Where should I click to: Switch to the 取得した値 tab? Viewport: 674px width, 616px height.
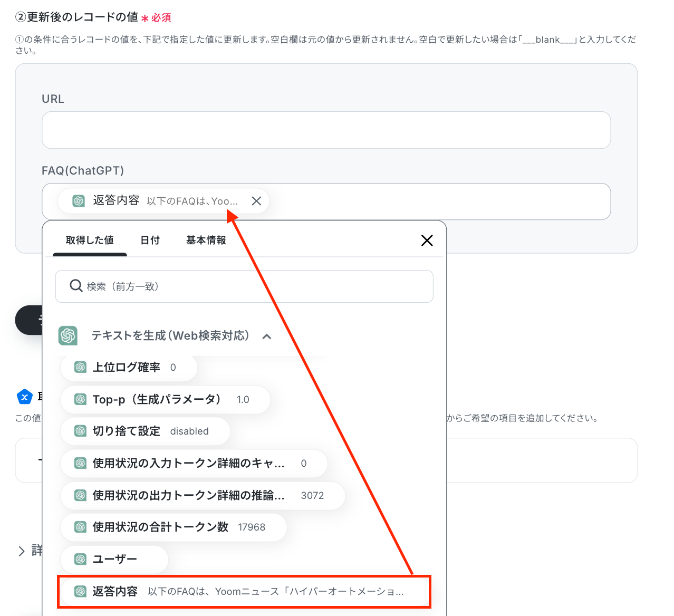tap(90, 240)
